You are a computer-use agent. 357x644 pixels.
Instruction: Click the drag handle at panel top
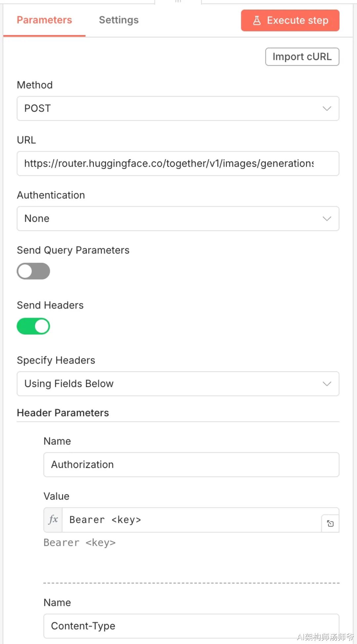[x=178, y=1]
